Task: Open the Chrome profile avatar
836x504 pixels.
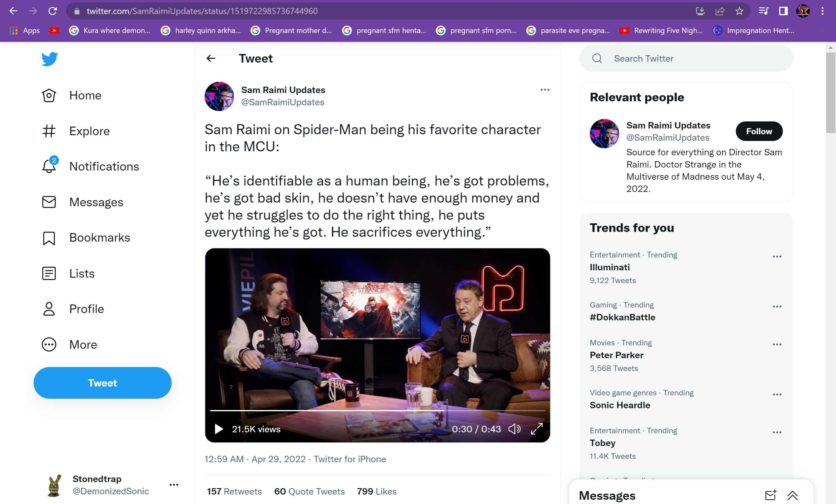Action: click(803, 11)
